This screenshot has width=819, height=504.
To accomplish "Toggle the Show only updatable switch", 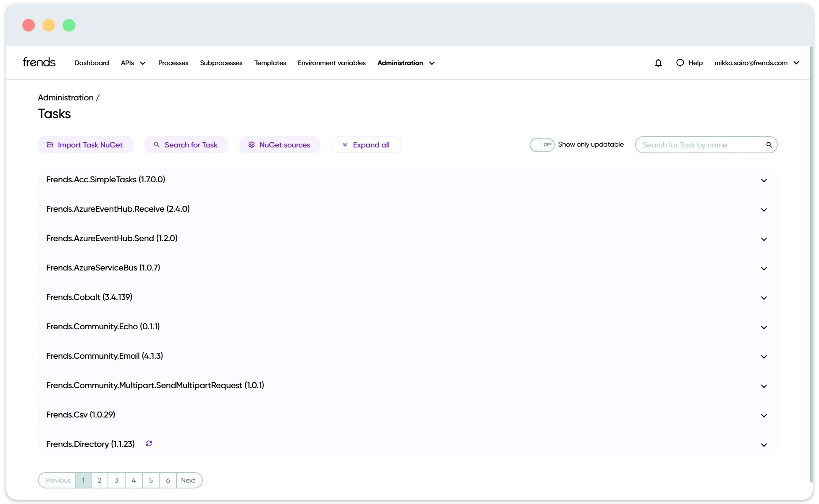I will (x=542, y=145).
